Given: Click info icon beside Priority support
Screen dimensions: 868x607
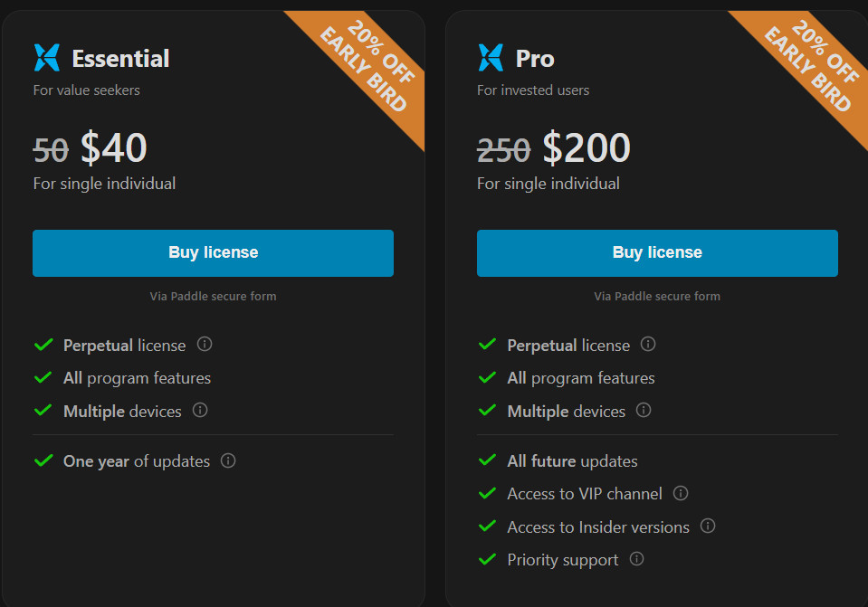Looking at the screenshot, I should coord(636,559).
